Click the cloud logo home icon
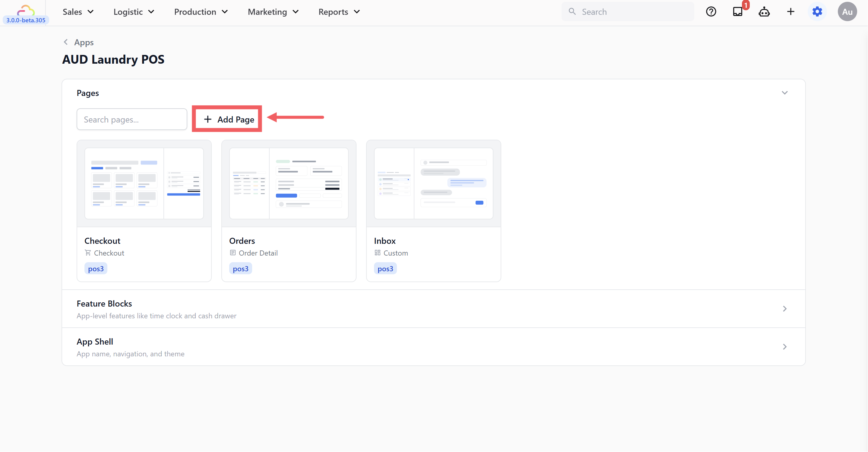This screenshot has width=868, height=452. click(26, 10)
